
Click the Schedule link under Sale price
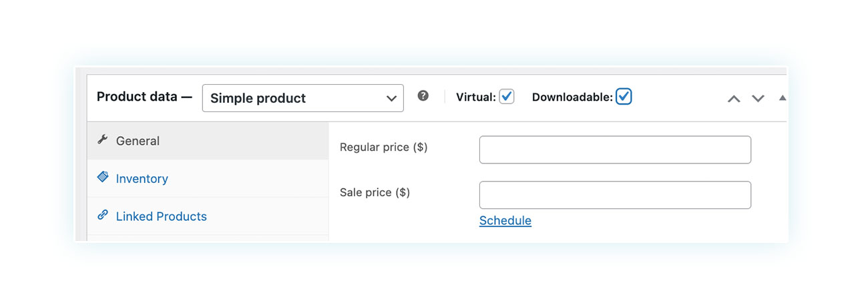pyautogui.click(x=505, y=221)
